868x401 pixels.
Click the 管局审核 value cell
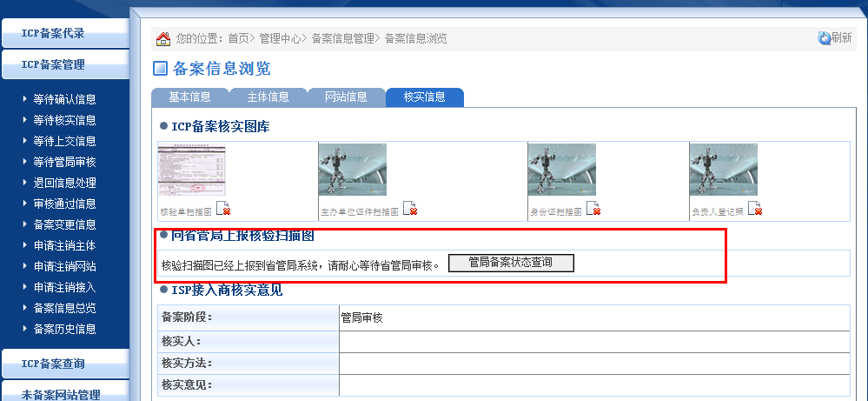(x=594, y=317)
